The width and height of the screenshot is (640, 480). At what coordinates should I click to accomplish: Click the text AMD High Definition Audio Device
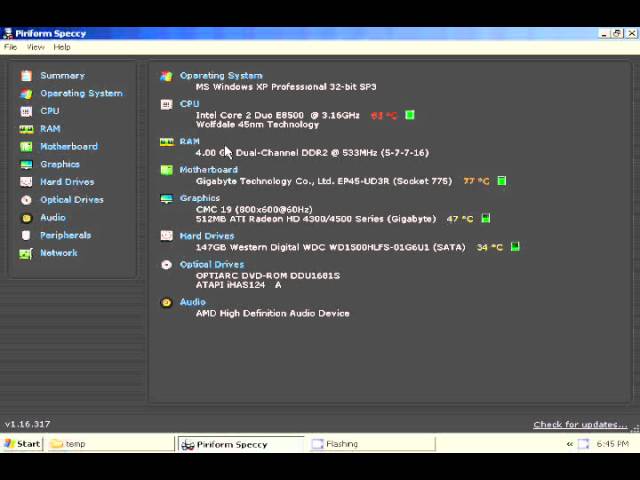[x=272, y=313]
